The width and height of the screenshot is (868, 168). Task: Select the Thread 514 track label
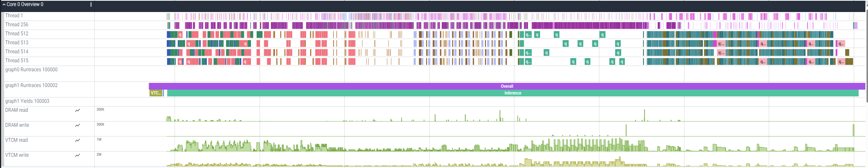[16, 51]
